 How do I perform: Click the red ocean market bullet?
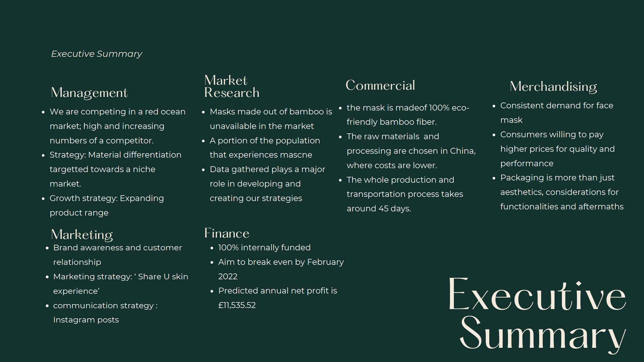(x=117, y=126)
